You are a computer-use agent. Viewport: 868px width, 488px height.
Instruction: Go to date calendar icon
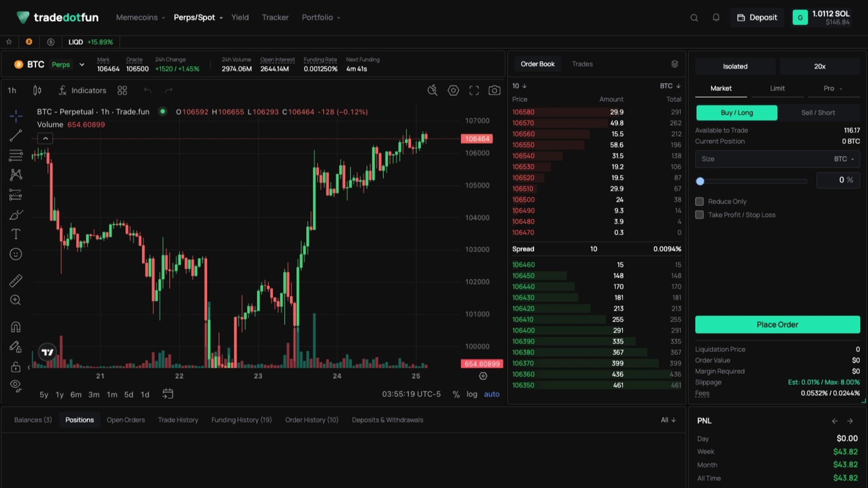click(x=168, y=394)
